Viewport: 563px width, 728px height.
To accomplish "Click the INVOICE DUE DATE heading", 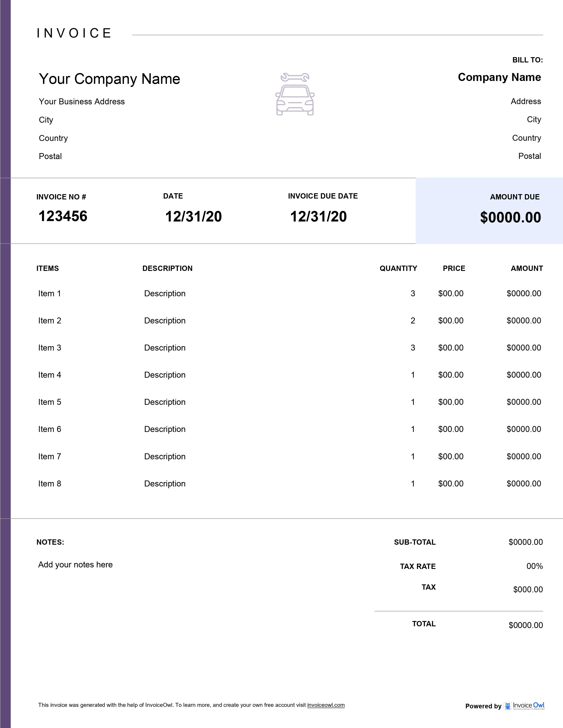I will (x=323, y=196).
